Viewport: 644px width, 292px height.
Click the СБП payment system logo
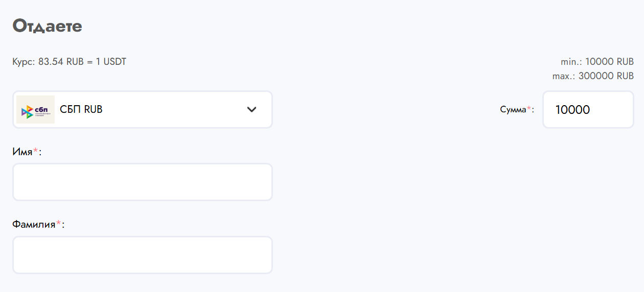35,110
